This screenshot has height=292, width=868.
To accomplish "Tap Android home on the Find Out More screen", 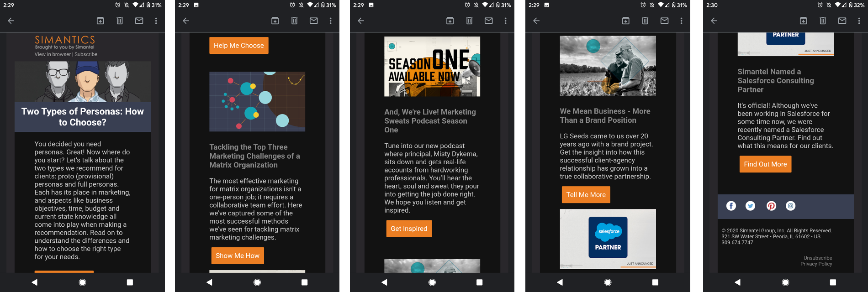I will [785, 282].
